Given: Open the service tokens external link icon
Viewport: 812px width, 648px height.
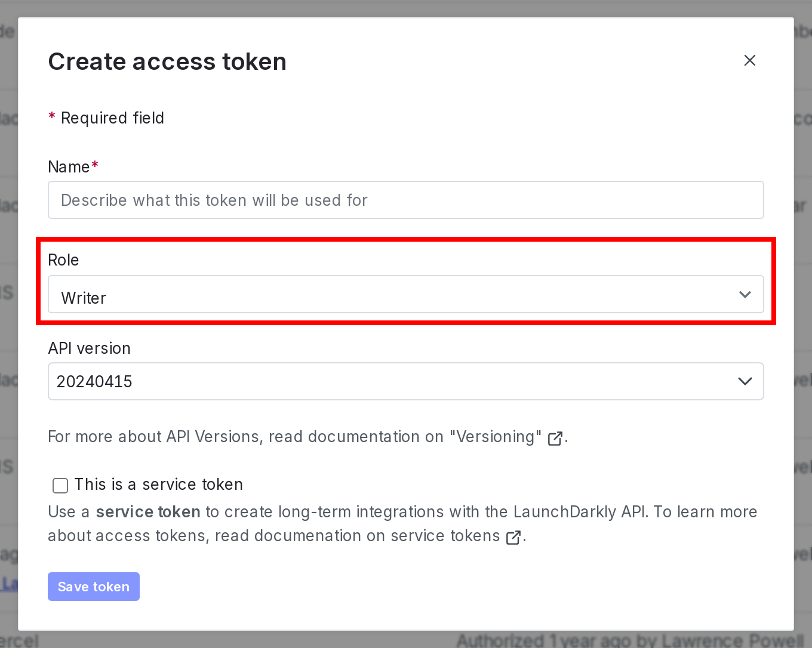Looking at the screenshot, I should tap(513, 536).
